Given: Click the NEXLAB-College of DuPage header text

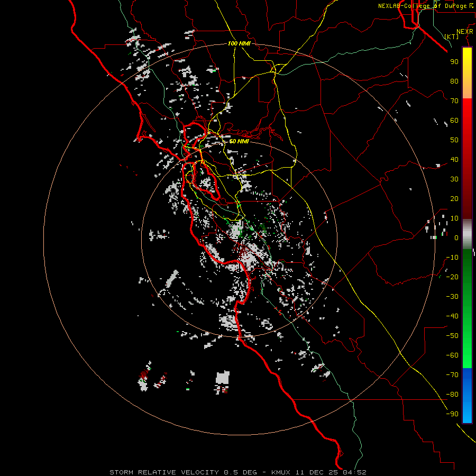Looking at the screenshot, I should click(425, 6).
